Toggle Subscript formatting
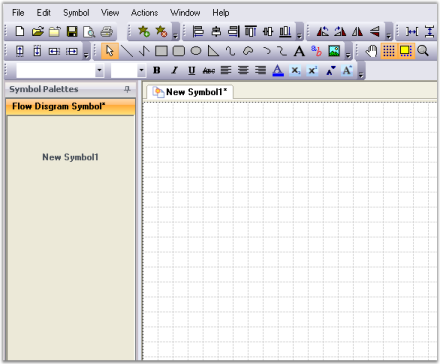This screenshot has height=364, width=440. [295, 70]
